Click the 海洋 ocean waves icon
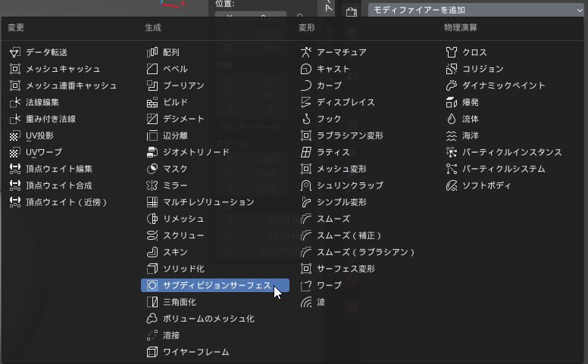588x364 pixels. tap(451, 135)
